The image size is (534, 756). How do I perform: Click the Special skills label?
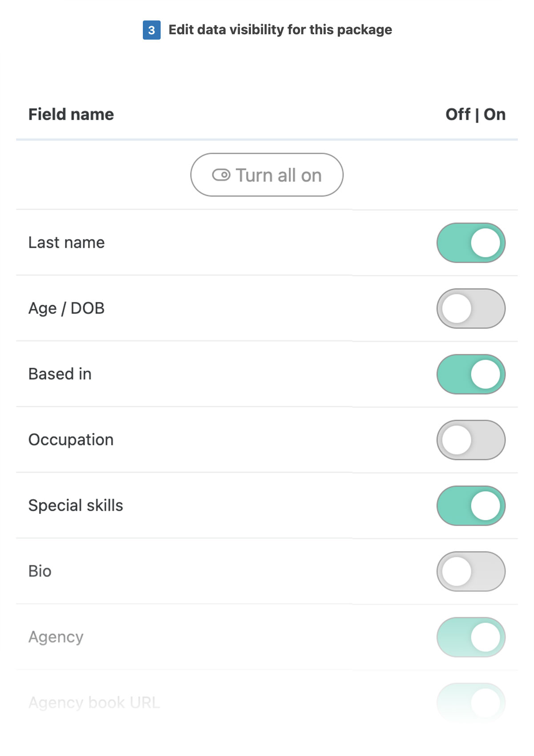(76, 505)
